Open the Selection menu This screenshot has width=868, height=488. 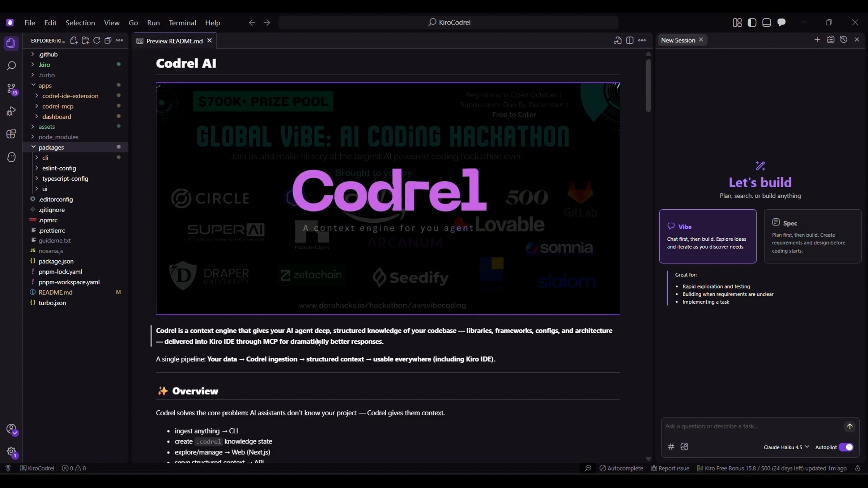[x=80, y=22]
